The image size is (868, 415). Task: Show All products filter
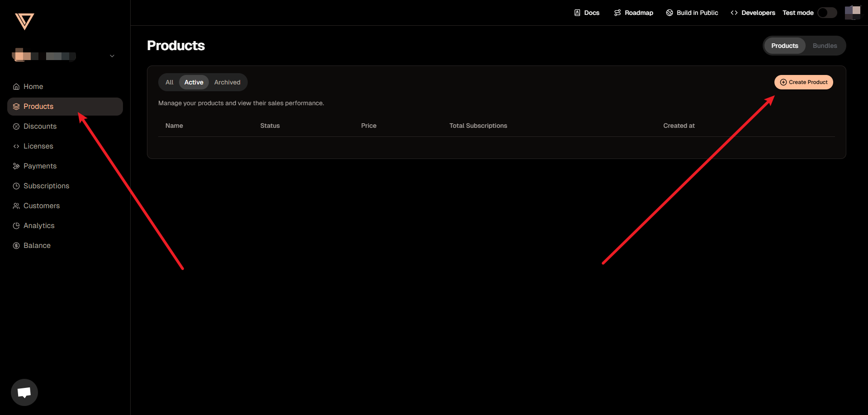click(169, 82)
